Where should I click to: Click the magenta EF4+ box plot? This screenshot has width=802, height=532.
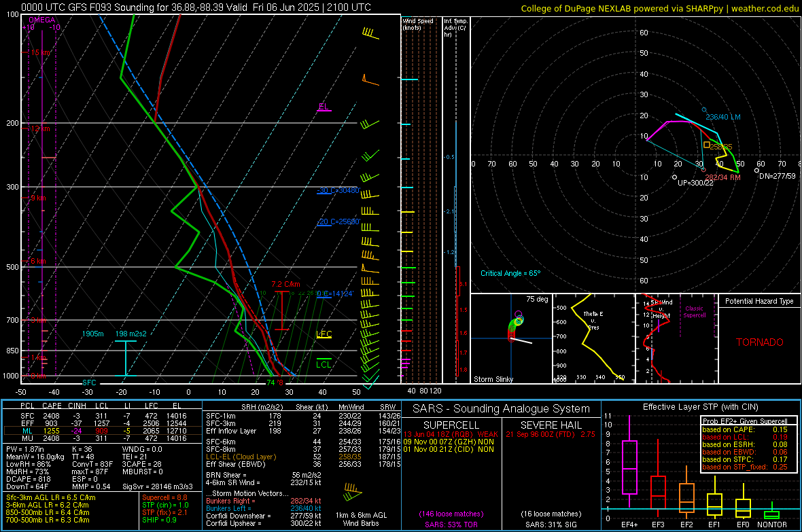click(629, 462)
